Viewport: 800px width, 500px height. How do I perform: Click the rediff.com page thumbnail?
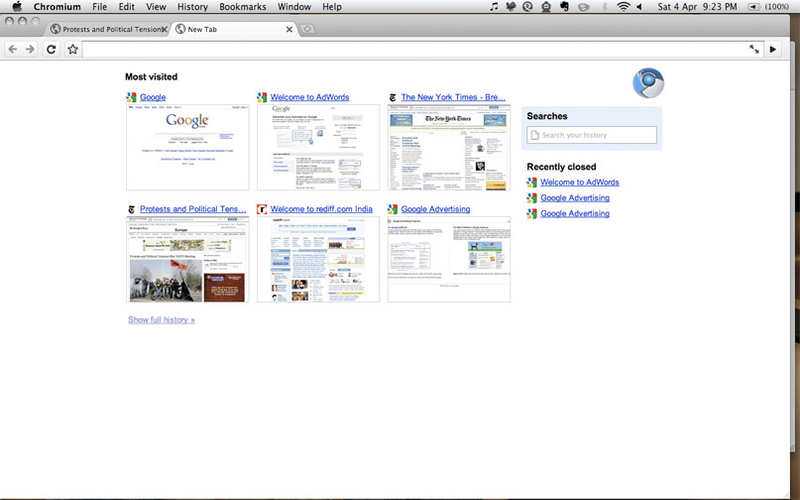point(318,259)
